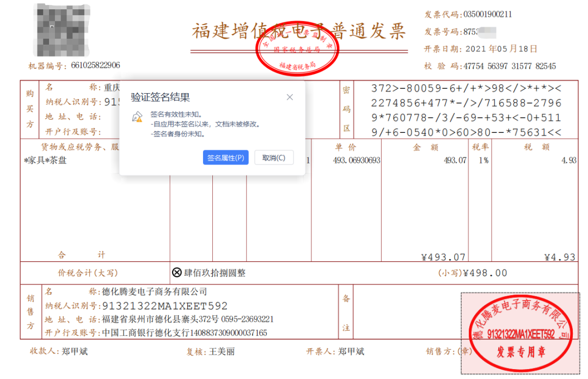Click the red 发票专用章 seller seal
The height and width of the screenshot is (379, 588).
pyautogui.click(x=520, y=333)
